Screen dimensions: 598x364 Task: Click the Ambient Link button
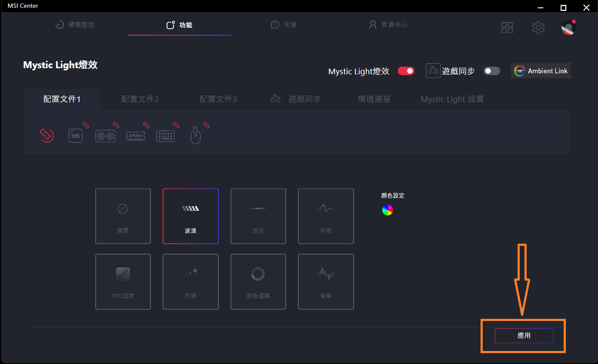541,71
